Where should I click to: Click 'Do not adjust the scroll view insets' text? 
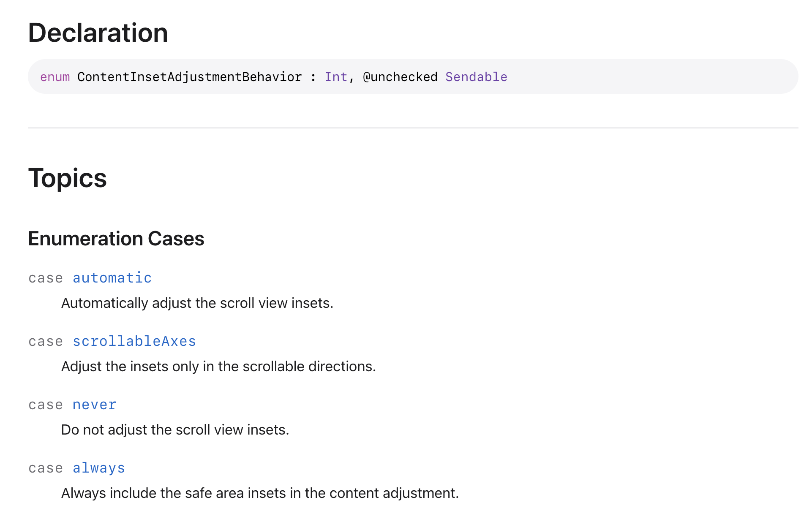point(175,430)
